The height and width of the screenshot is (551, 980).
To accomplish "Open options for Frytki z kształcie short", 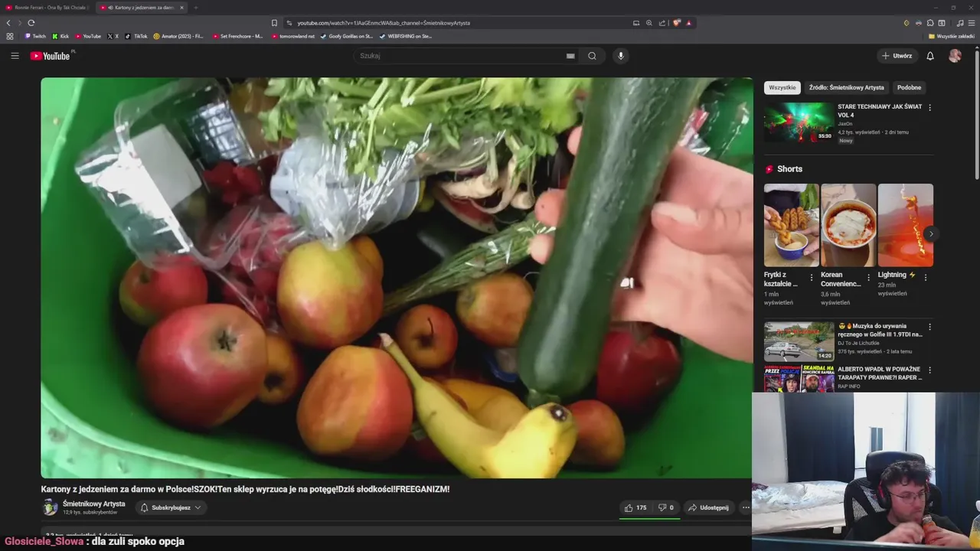I will (x=812, y=278).
